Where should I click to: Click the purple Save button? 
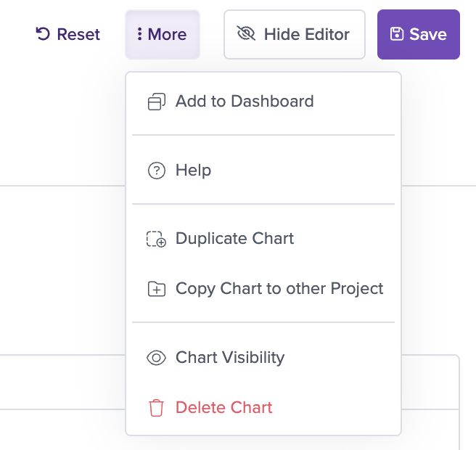point(419,34)
